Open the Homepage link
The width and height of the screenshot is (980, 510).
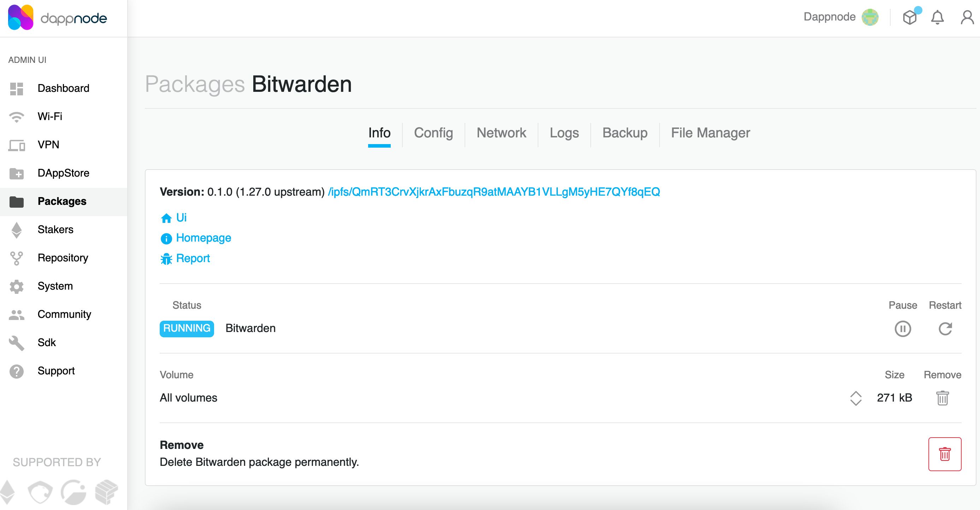click(x=203, y=238)
